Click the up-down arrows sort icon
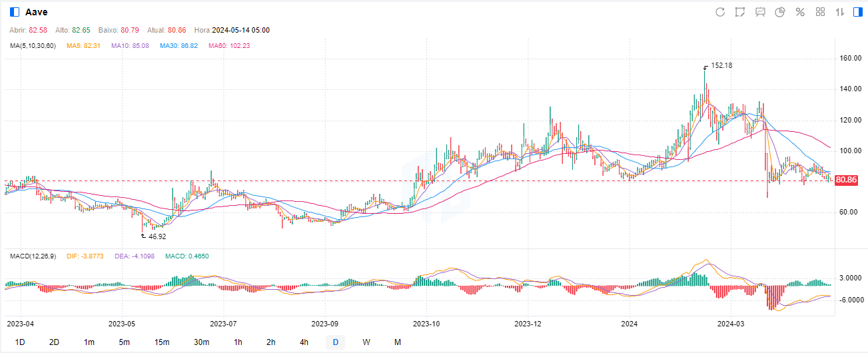 (839, 12)
